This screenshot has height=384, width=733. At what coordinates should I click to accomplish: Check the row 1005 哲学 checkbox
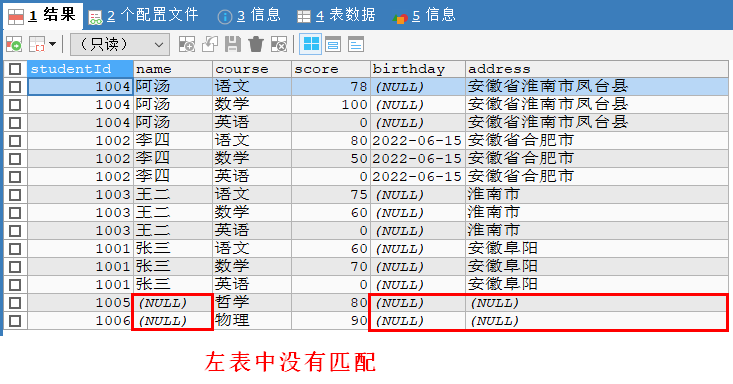click(x=15, y=303)
